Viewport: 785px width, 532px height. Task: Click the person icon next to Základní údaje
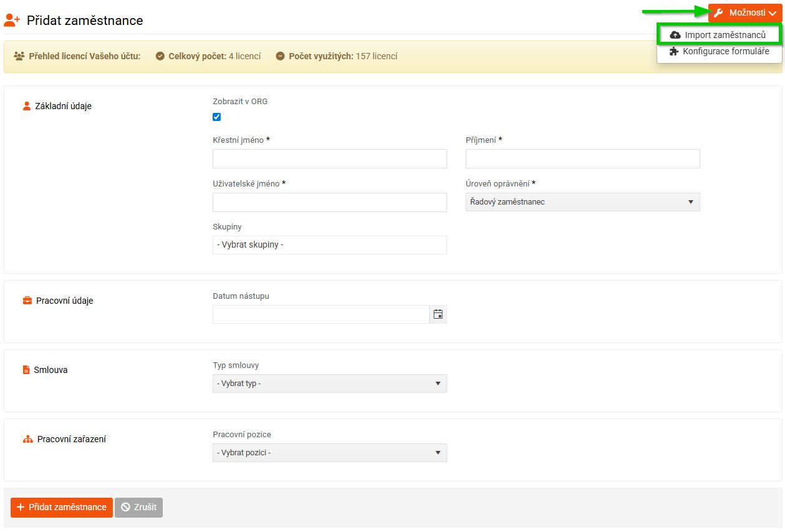[27, 106]
